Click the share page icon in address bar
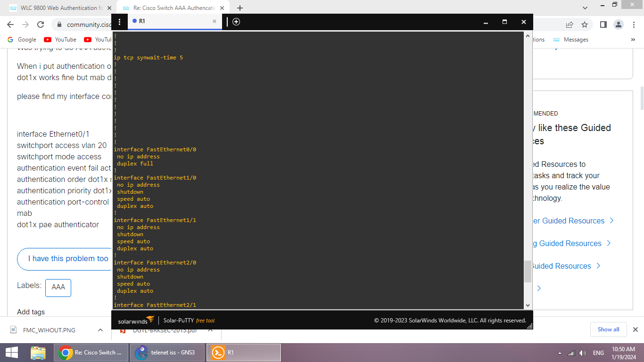The image size is (644, 362). pos(570,25)
